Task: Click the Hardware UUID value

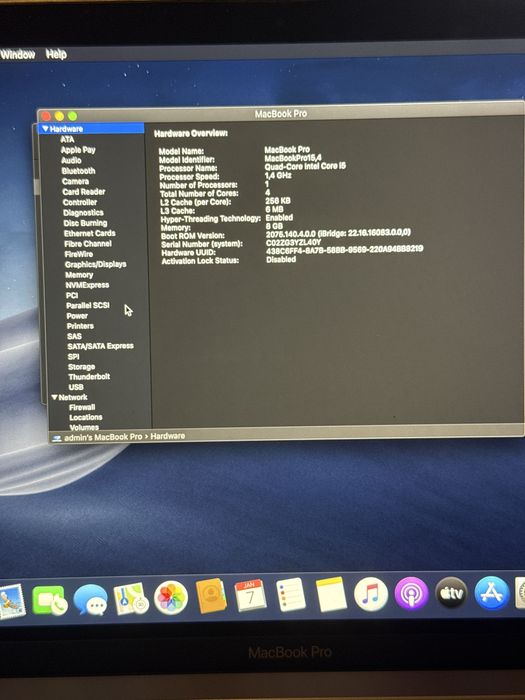Action: tap(344, 249)
